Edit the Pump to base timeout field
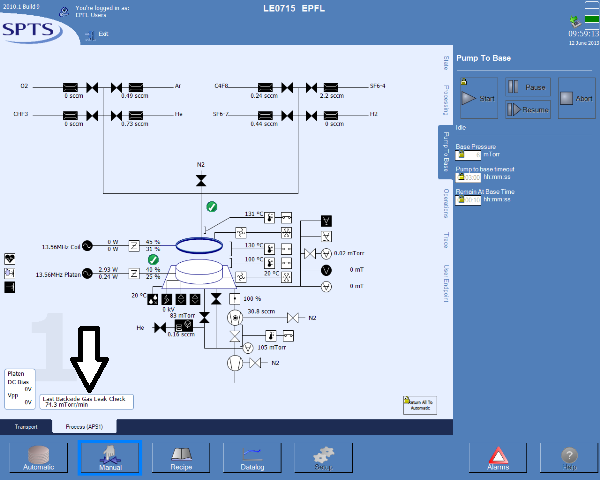Image resolution: width=600 pixels, height=480 pixels. (468, 177)
